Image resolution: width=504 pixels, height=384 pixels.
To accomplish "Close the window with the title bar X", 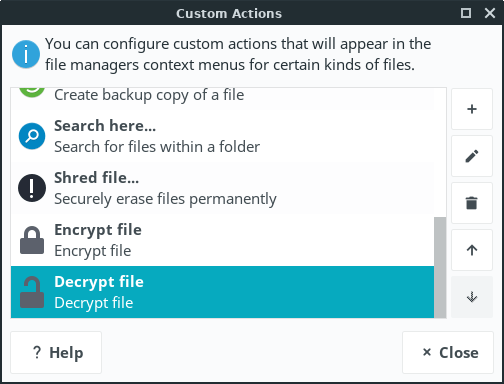I will pos(490,13).
